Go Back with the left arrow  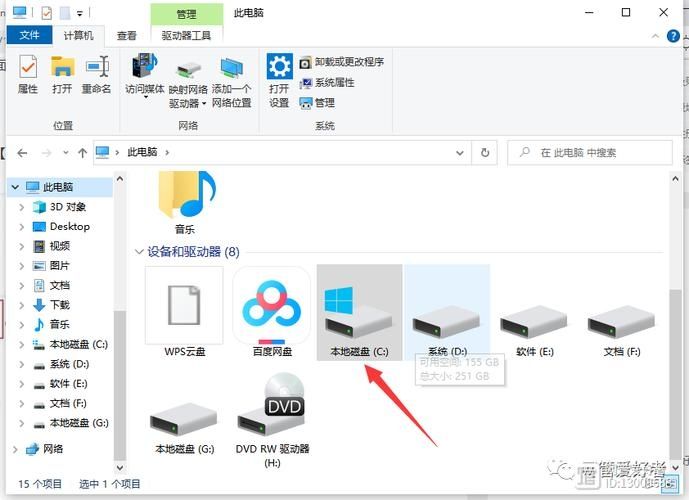[22, 153]
